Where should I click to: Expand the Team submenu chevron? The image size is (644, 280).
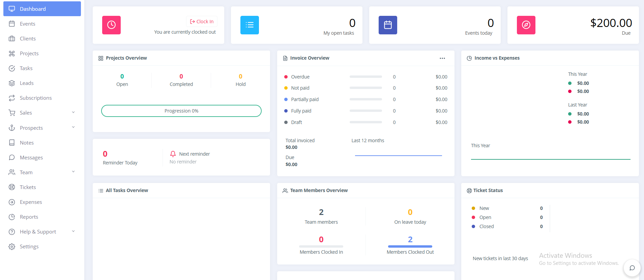coord(73,172)
